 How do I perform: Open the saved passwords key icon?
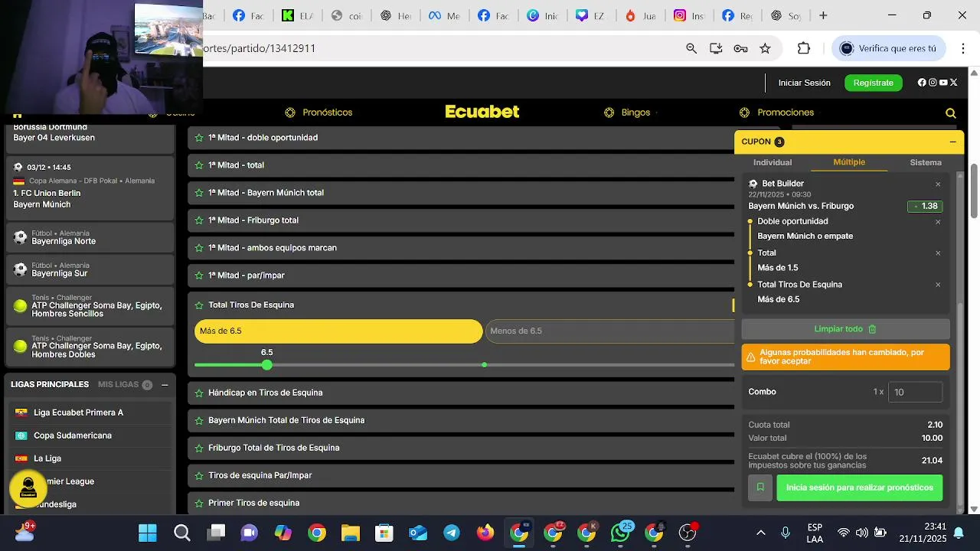(740, 48)
